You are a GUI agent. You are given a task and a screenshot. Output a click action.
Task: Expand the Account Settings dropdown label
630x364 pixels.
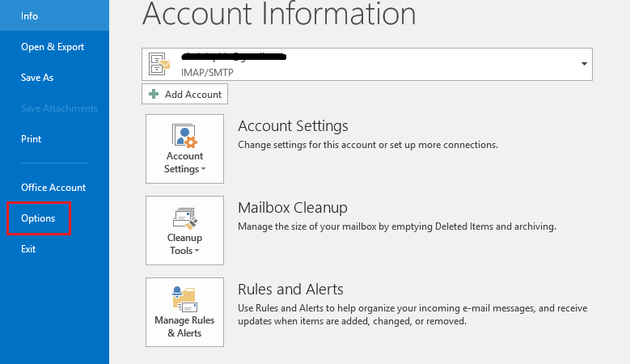pyautogui.click(x=185, y=163)
